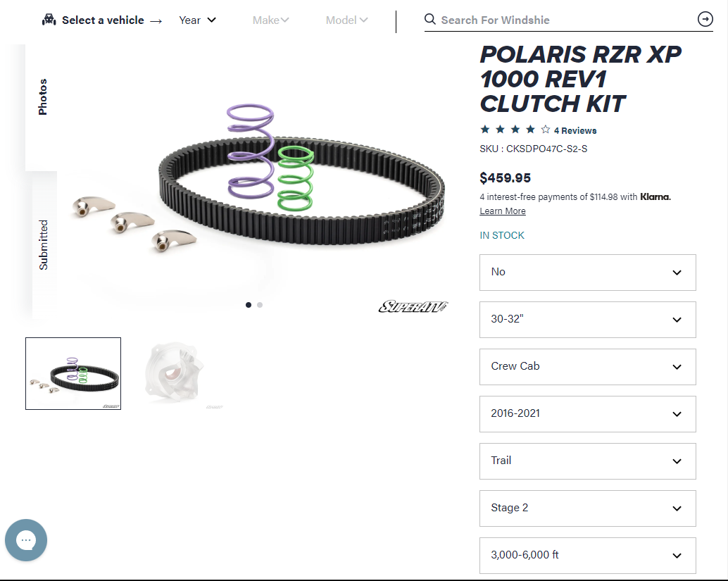Expand the 2016-2021 year range dropdown
Screen dimensions: 728x581
(587, 414)
